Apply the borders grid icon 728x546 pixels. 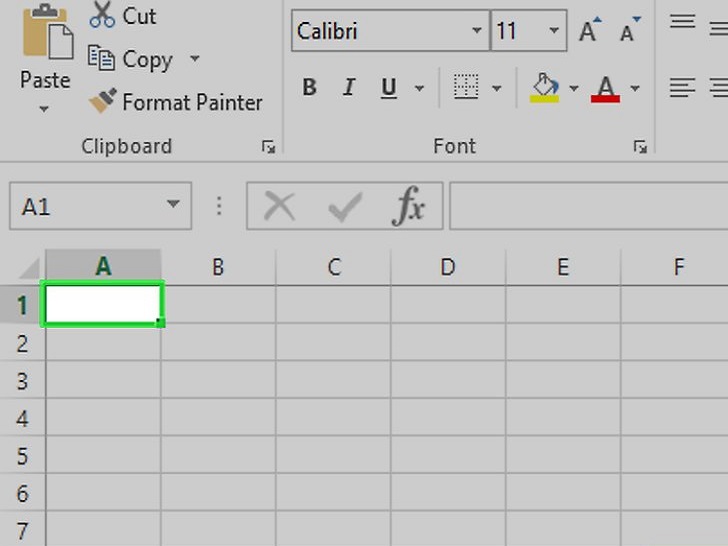[466, 87]
